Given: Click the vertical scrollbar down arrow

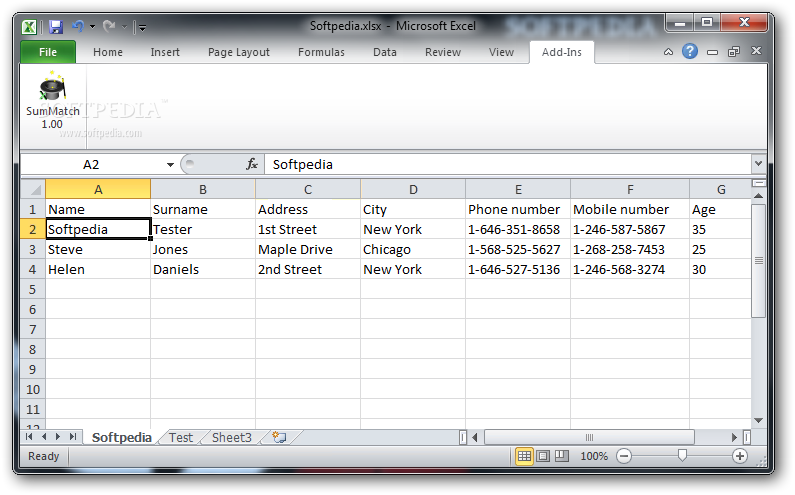Looking at the screenshot, I should (758, 420).
